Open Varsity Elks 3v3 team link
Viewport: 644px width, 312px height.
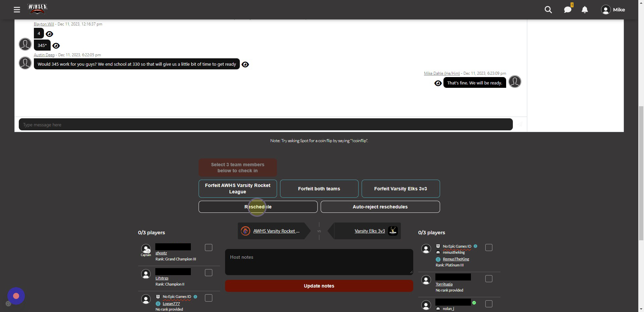370,231
